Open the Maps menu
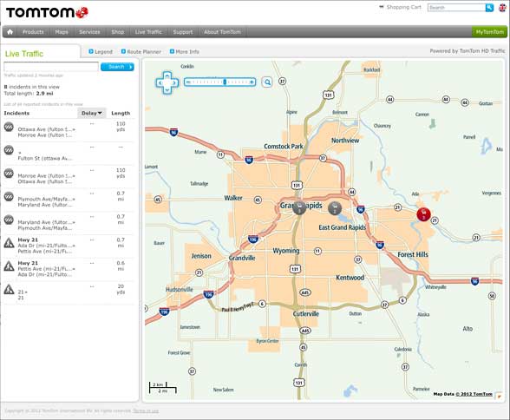The width and height of the screenshot is (510, 420). (x=62, y=32)
